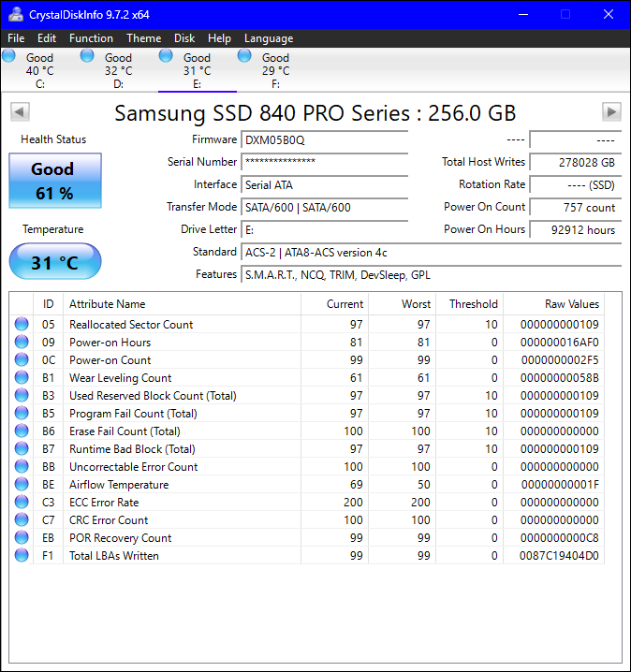Viewport: 631px width, 672px height.
Task: Click raw value 000000016AF0
Action: coord(560,343)
